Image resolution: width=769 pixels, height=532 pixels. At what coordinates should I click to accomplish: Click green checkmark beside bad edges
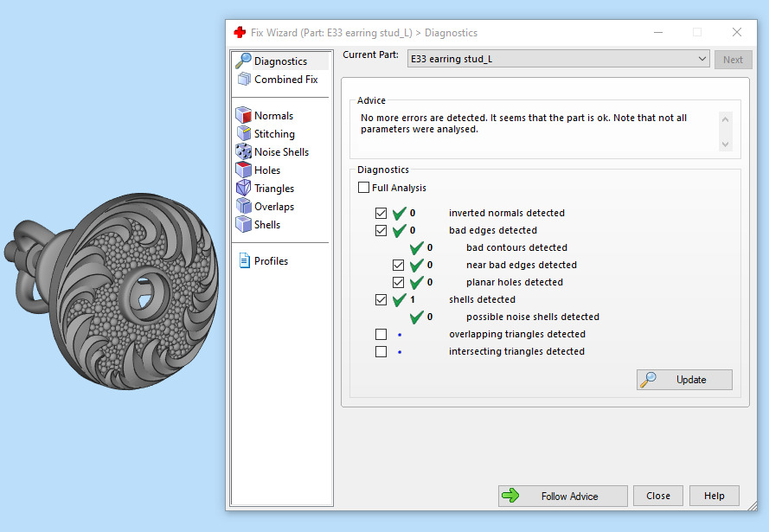click(x=400, y=230)
